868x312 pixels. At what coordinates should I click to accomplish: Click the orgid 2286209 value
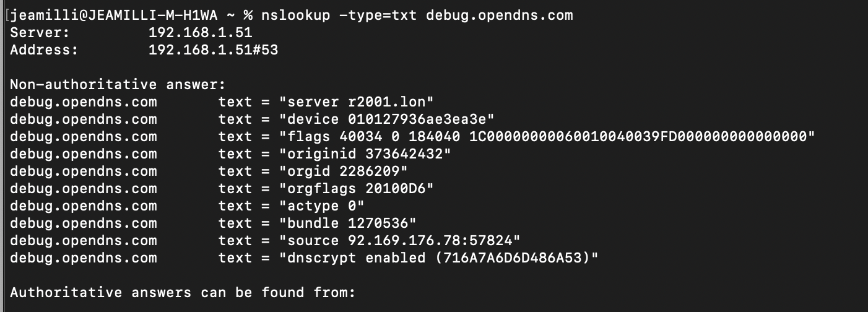[344, 171]
